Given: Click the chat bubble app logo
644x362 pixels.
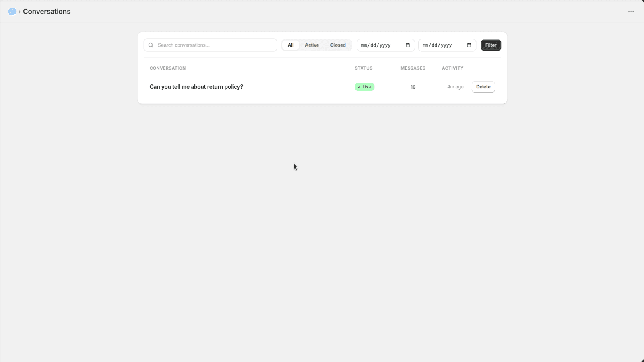Looking at the screenshot, I should point(12,12).
